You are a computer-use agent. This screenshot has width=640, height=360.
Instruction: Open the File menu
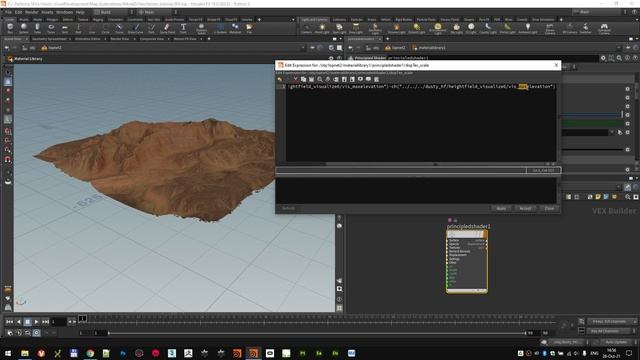coord(8,12)
